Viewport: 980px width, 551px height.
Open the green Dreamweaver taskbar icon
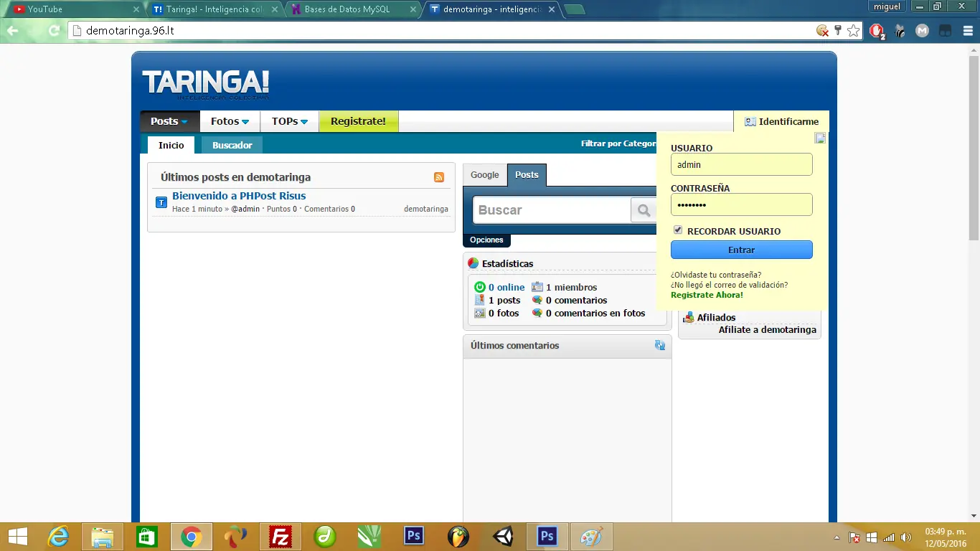[325, 536]
